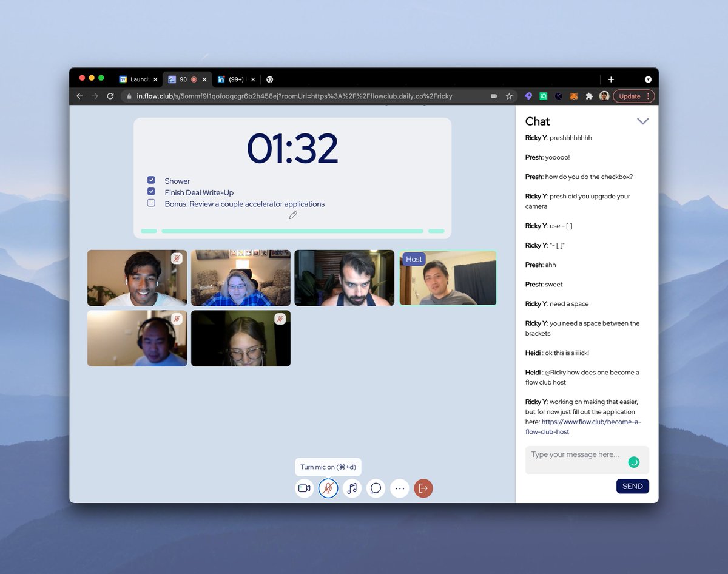Click the Chat panel heading
Image resolution: width=728 pixels, height=574 pixels.
point(538,121)
